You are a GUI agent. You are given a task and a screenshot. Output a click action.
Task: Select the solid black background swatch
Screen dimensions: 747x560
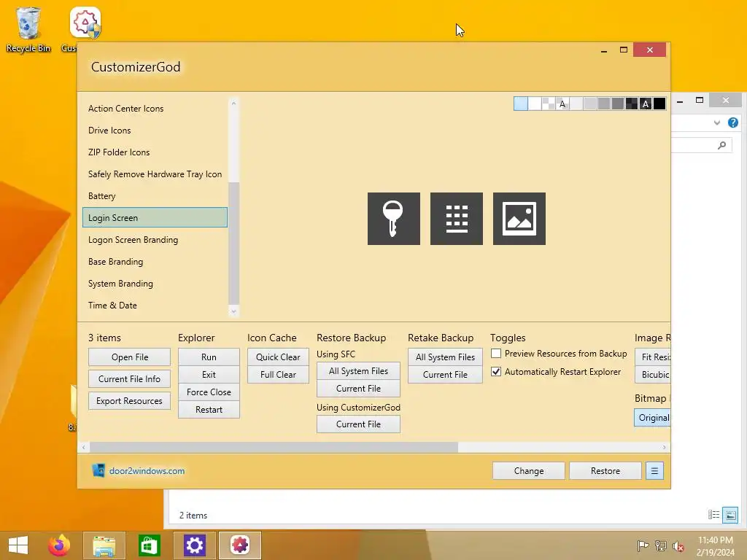pyautogui.click(x=659, y=104)
